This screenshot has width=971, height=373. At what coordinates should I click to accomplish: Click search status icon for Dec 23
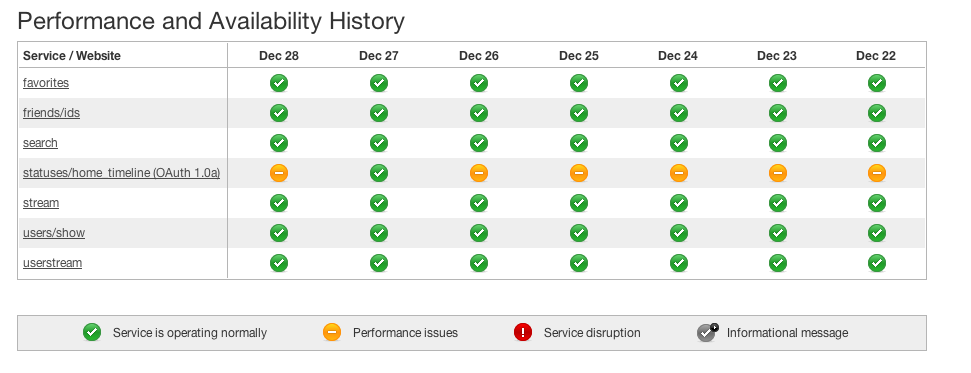coord(778,143)
